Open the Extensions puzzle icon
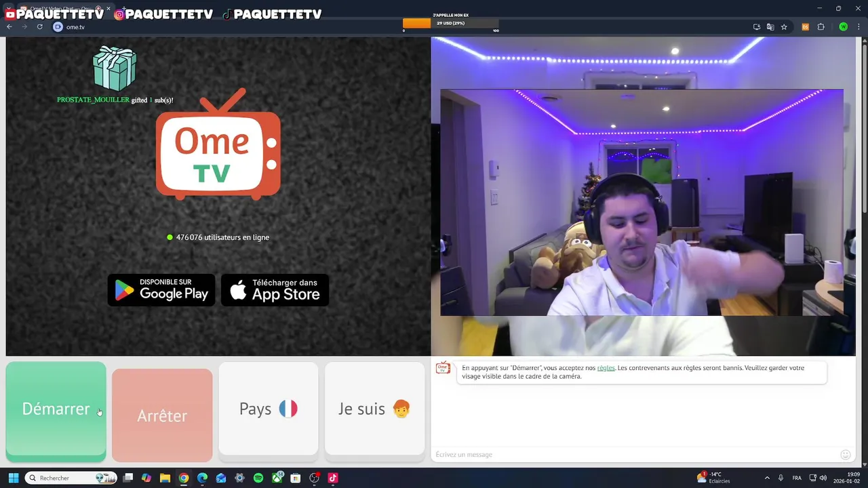The image size is (868, 488). [821, 27]
